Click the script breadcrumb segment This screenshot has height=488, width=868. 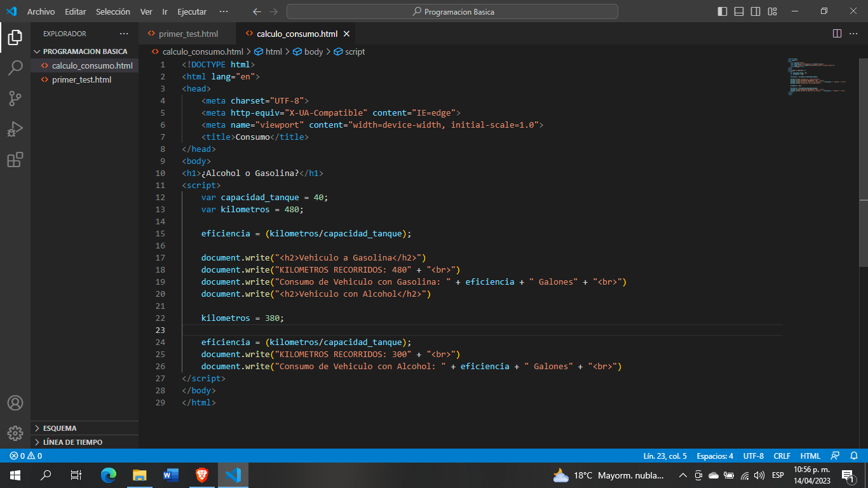point(350,51)
